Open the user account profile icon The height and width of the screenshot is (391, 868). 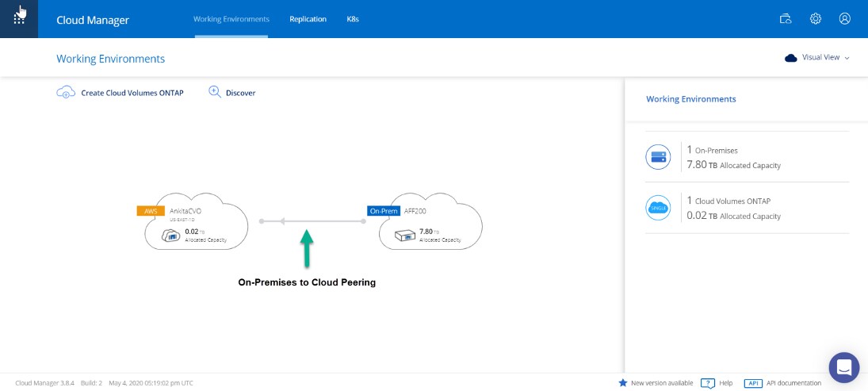[x=844, y=19]
